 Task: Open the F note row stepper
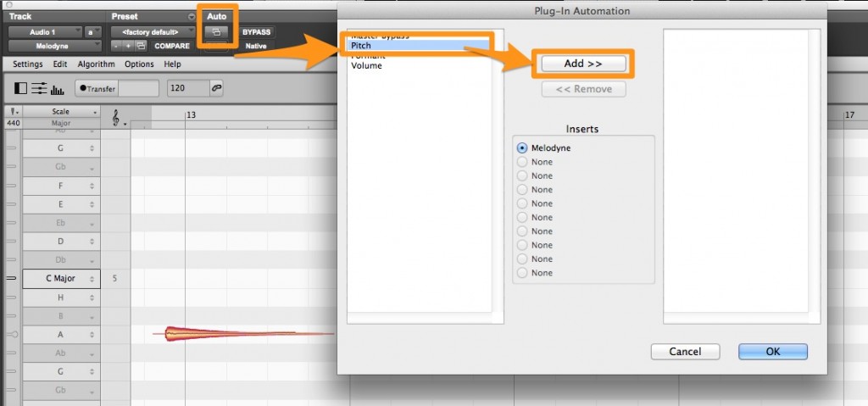point(92,186)
